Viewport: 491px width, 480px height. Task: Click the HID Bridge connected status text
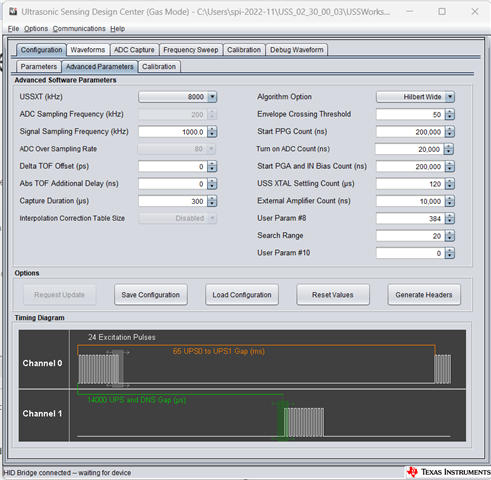tap(67, 473)
